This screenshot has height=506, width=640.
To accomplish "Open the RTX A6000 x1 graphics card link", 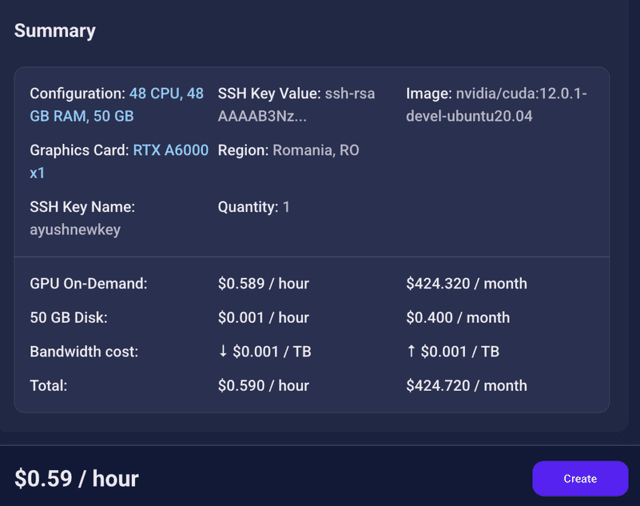I will click(171, 150).
